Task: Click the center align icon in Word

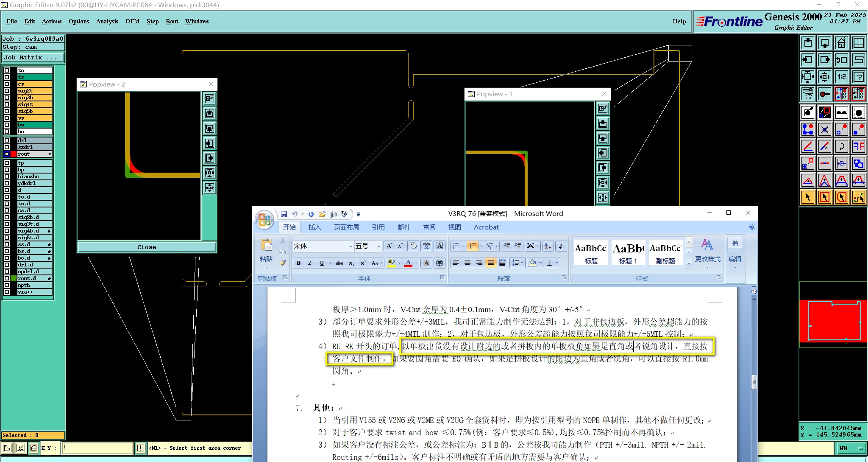Action: tap(467, 263)
